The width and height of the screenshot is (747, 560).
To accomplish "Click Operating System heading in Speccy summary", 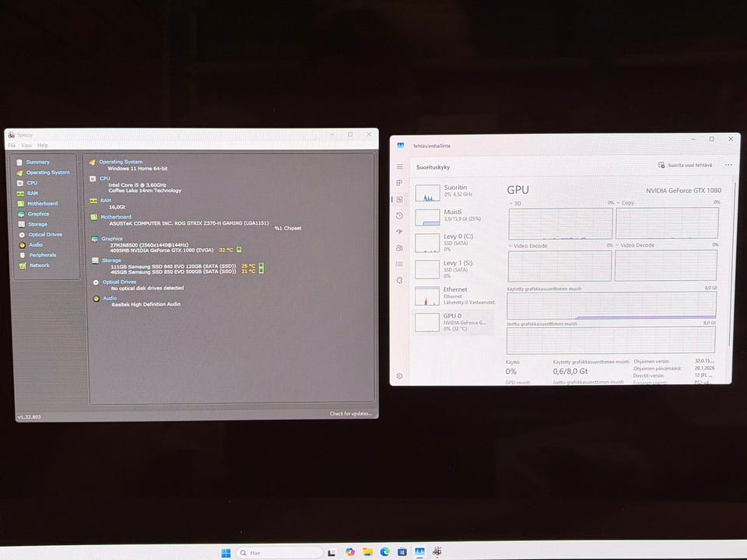I will click(x=121, y=162).
